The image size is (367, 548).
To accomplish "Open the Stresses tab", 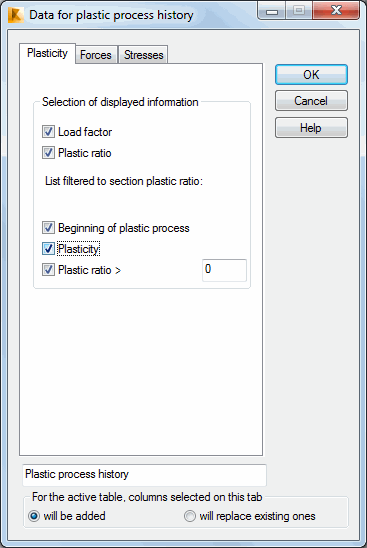I will (143, 55).
